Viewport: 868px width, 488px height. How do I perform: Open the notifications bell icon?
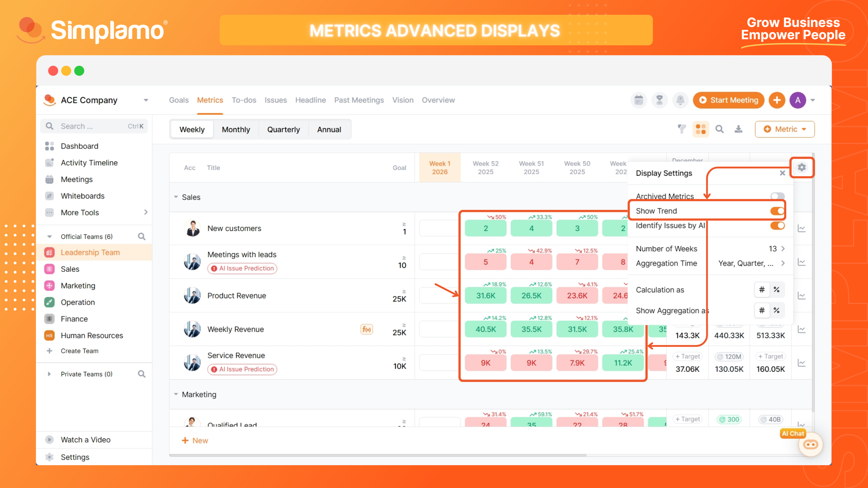click(x=680, y=100)
